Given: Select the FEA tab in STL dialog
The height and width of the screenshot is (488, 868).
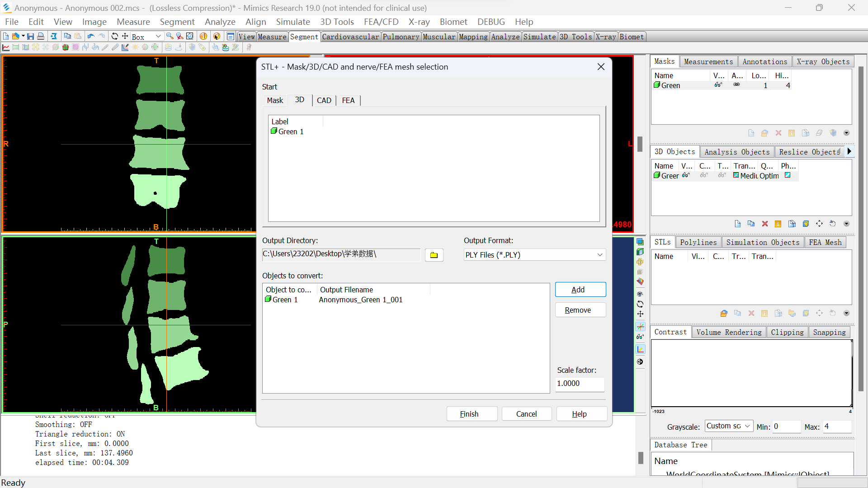Looking at the screenshot, I should [348, 100].
